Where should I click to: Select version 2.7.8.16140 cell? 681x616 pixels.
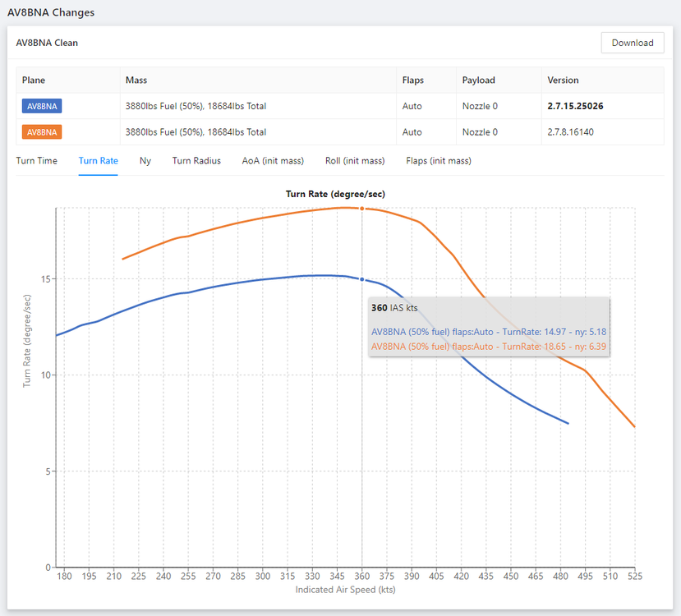tap(572, 132)
